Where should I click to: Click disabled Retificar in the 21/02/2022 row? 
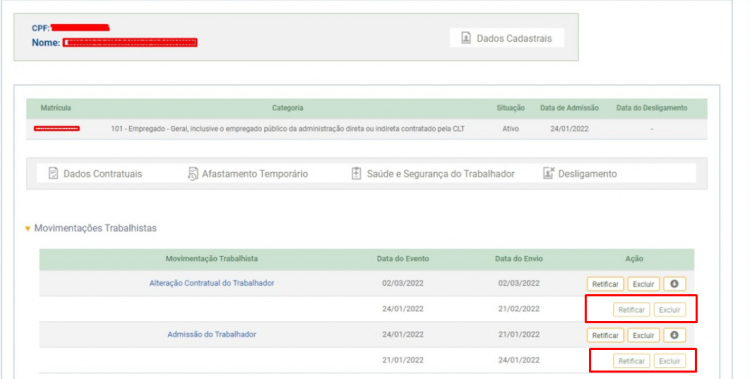[x=631, y=310]
